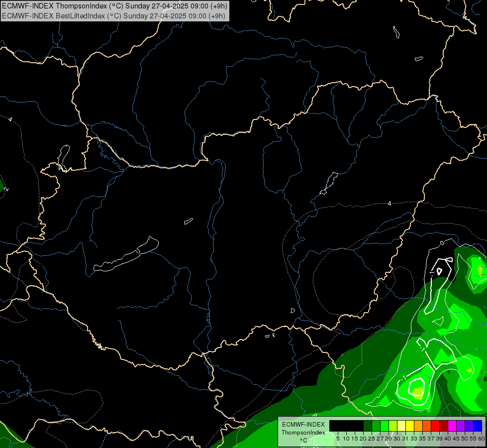The height and width of the screenshot is (448, 487).
Task: Click the ThompsonIndex label in the legend
Action: coord(303,433)
